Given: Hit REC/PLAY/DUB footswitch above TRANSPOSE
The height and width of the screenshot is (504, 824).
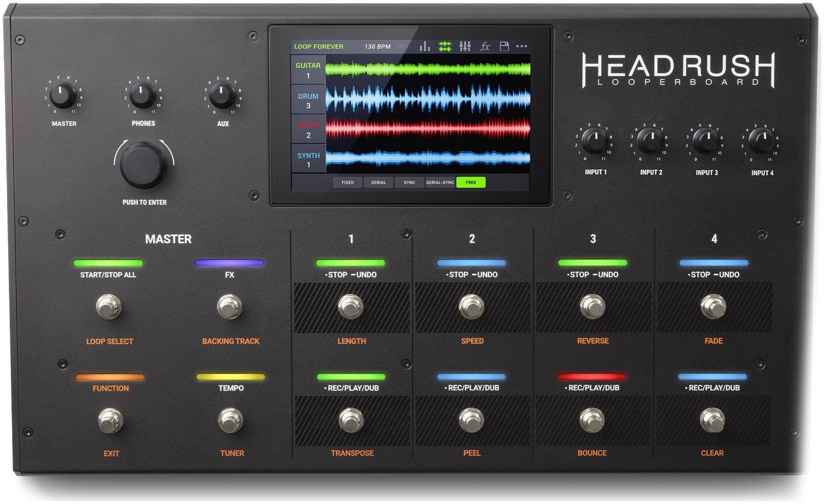Looking at the screenshot, I should pyautogui.click(x=351, y=420).
